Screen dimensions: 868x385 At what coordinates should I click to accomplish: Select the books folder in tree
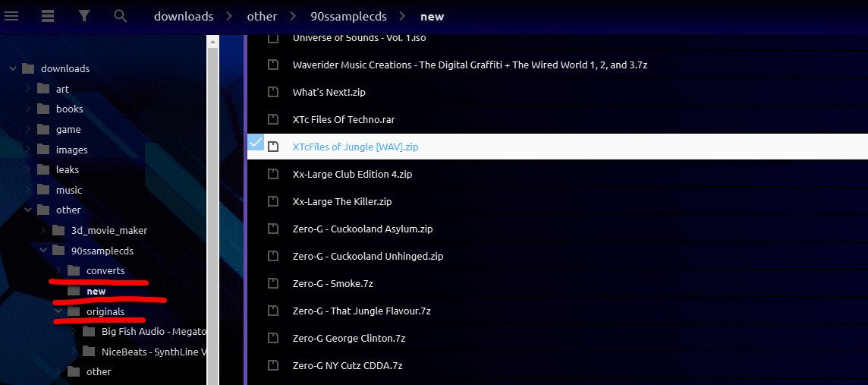(x=69, y=109)
